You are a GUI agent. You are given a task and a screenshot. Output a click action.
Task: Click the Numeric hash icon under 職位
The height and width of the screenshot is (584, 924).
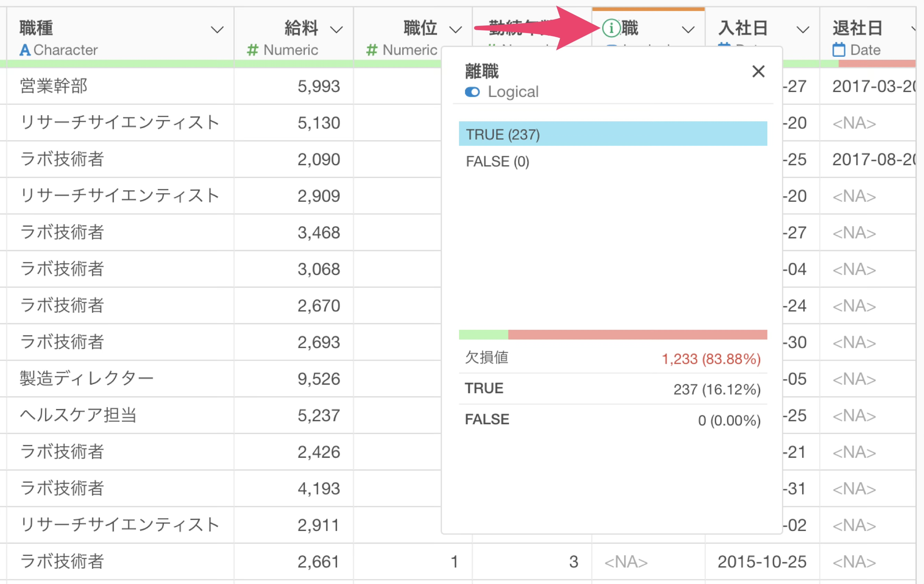371,50
